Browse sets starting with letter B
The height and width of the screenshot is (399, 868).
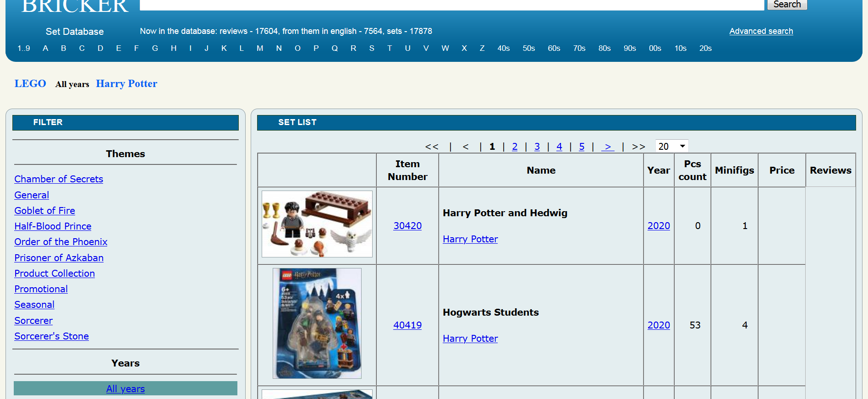coord(64,48)
